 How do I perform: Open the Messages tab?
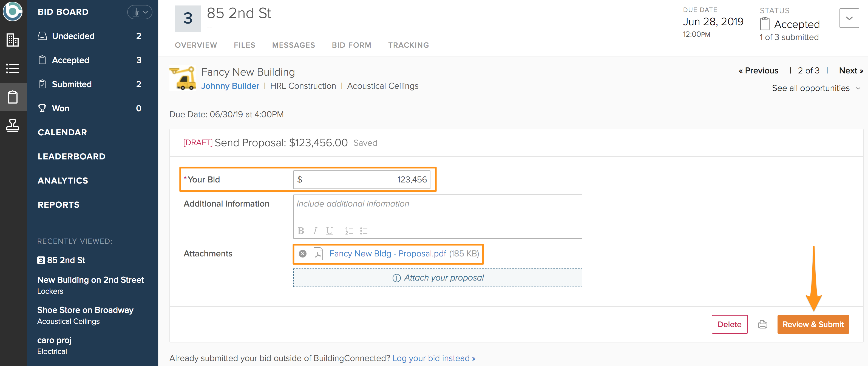point(293,45)
